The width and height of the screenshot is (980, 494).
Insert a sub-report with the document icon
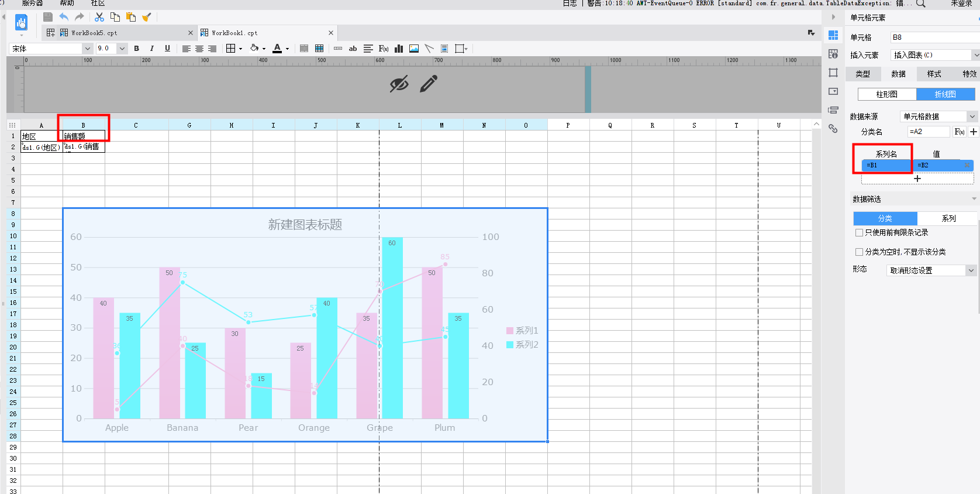click(x=444, y=49)
